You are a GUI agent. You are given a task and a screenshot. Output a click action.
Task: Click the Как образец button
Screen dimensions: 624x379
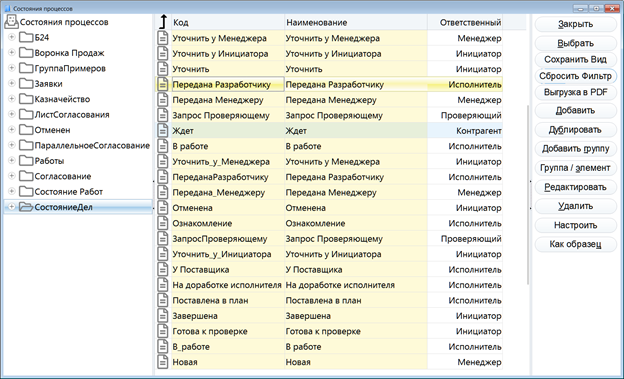click(575, 244)
